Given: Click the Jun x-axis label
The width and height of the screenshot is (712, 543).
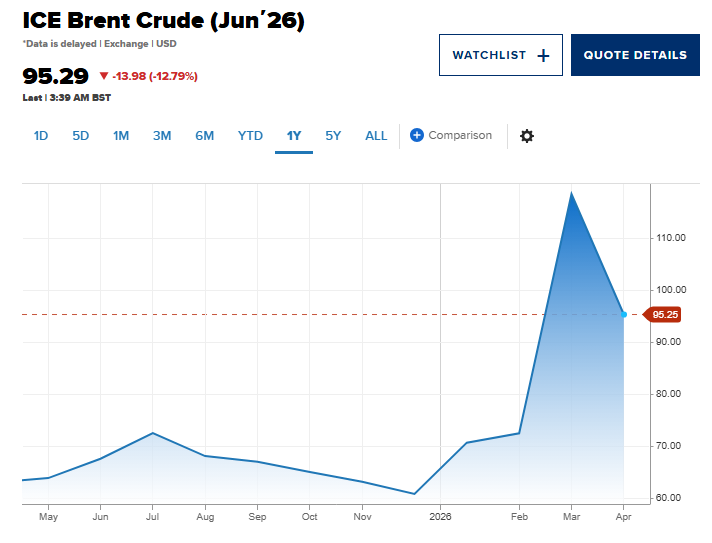Looking at the screenshot, I should [100, 517].
